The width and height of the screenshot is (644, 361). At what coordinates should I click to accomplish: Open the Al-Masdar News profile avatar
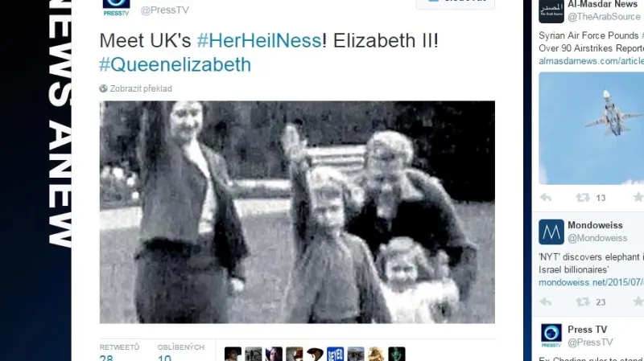(551, 11)
